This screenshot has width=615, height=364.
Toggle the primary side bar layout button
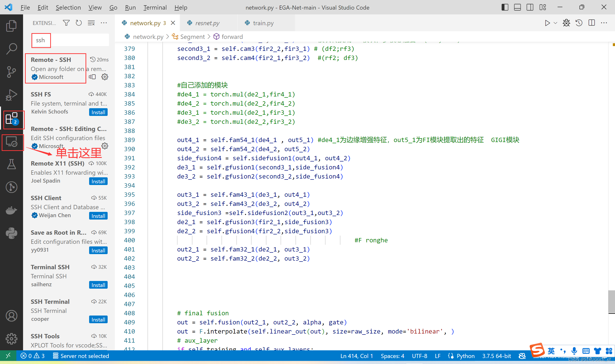pos(505,7)
